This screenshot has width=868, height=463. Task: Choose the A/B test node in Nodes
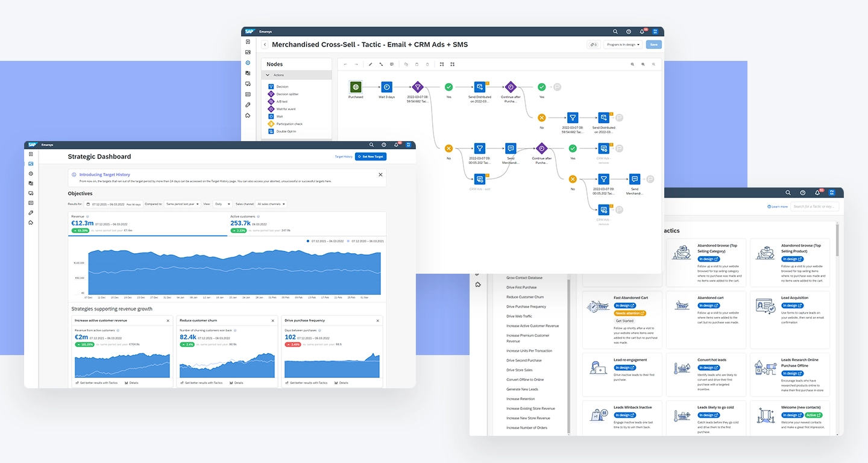pyautogui.click(x=271, y=101)
